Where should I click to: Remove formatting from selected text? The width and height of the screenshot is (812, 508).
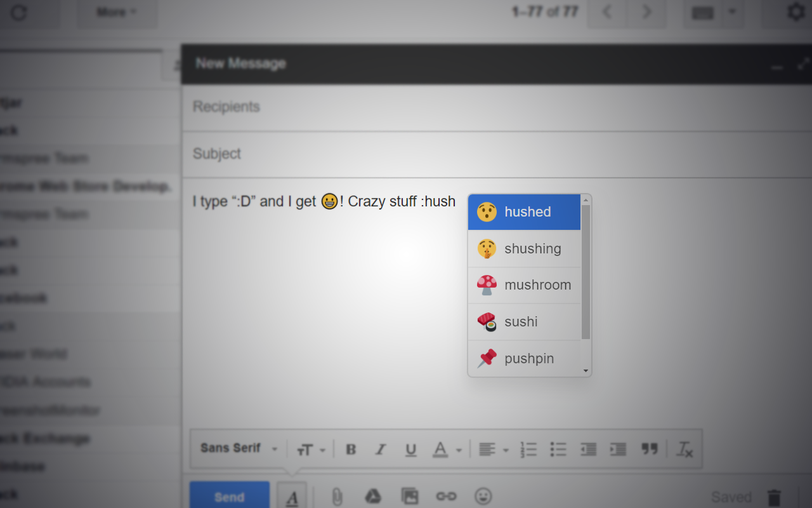coord(685,450)
